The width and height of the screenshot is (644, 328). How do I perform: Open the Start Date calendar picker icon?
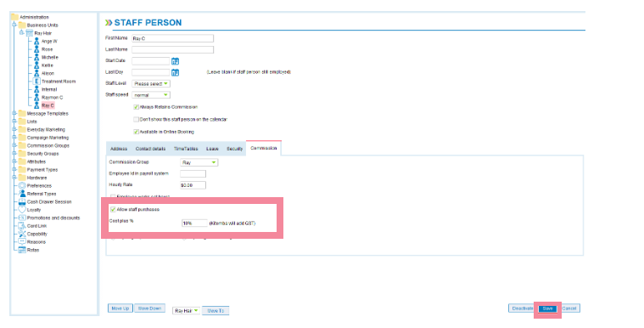click(x=175, y=61)
